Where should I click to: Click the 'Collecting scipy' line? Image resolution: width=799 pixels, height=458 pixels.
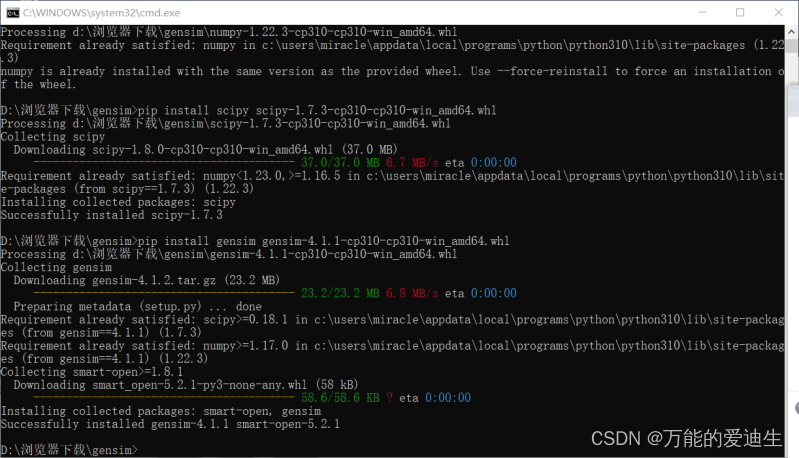(x=53, y=137)
